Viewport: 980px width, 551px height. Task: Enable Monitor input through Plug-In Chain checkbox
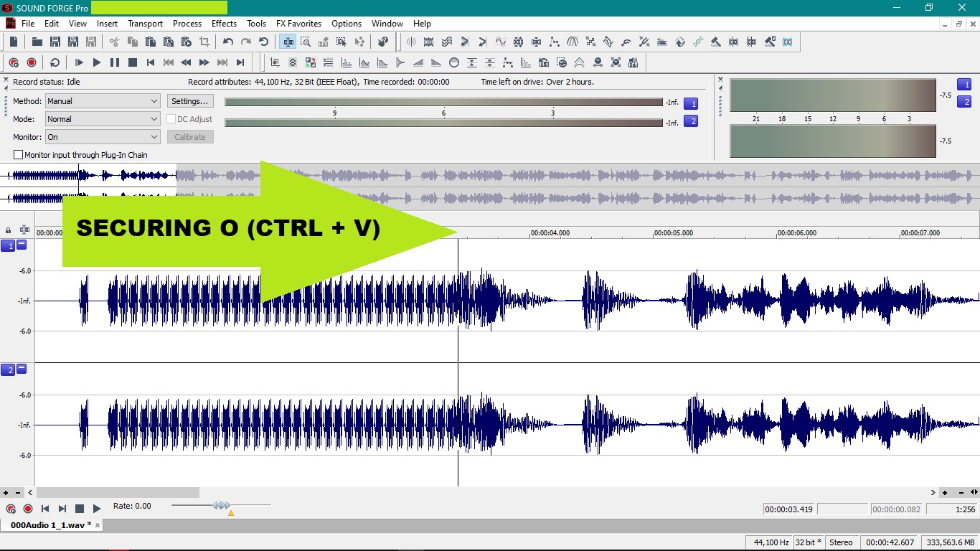coord(19,155)
